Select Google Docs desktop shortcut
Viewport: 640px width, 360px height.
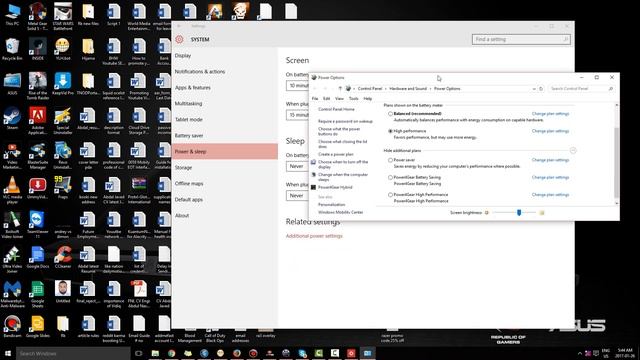click(x=38, y=257)
